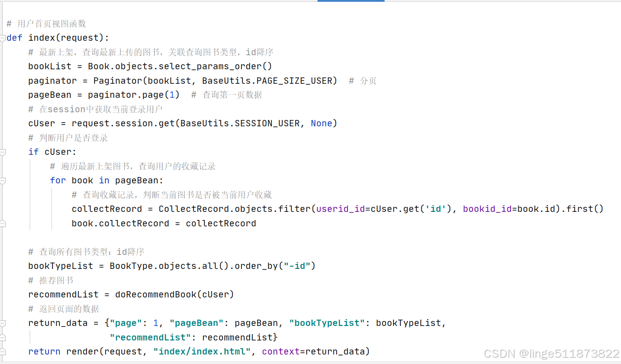Viewport: 621px width, 364px height.
Task: Click the 'bookid_id' keyword argument
Action: (487, 209)
